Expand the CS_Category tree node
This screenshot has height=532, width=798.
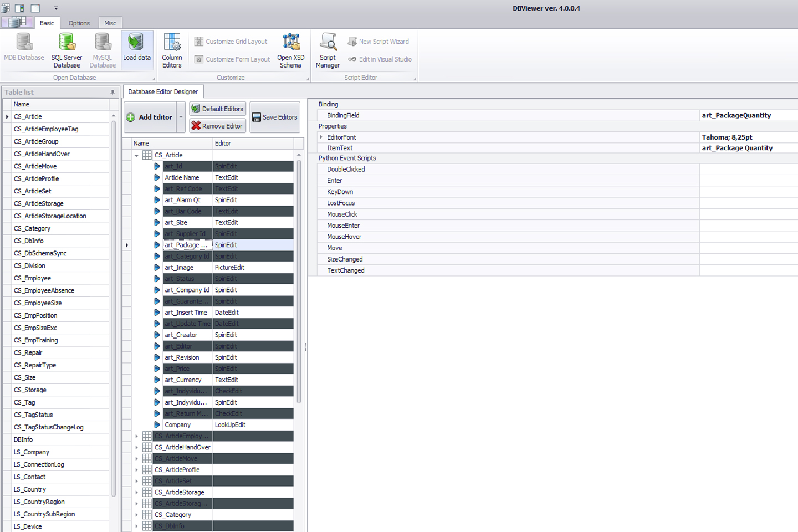coord(136,515)
